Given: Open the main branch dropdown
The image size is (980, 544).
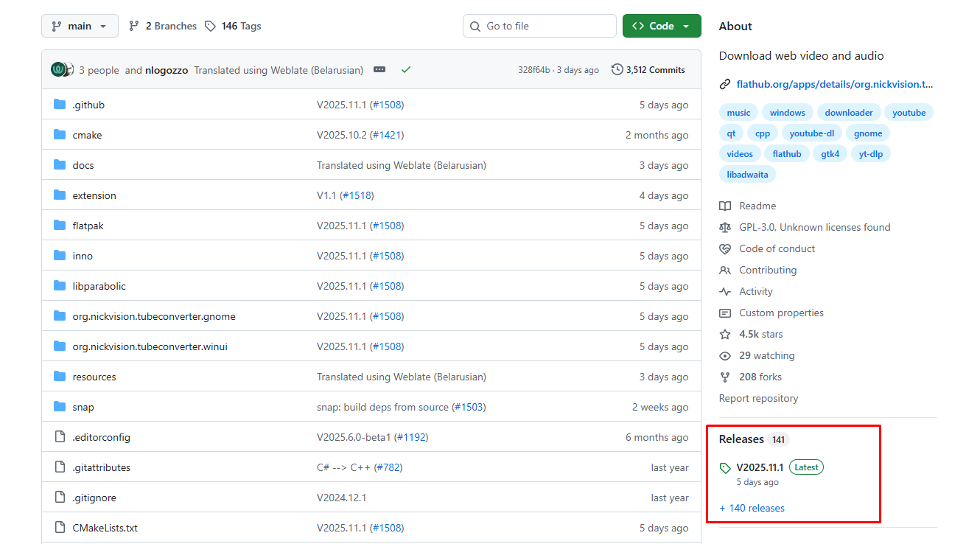Looking at the screenshot, I should click(80, 26).
